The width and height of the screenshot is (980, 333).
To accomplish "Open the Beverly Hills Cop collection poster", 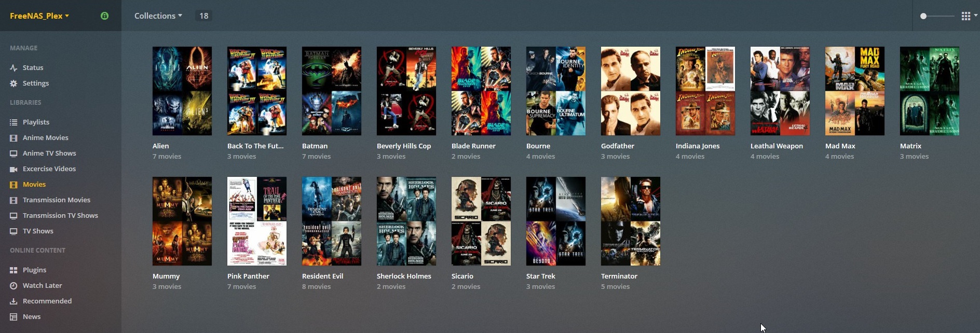I will coord(406,91).
